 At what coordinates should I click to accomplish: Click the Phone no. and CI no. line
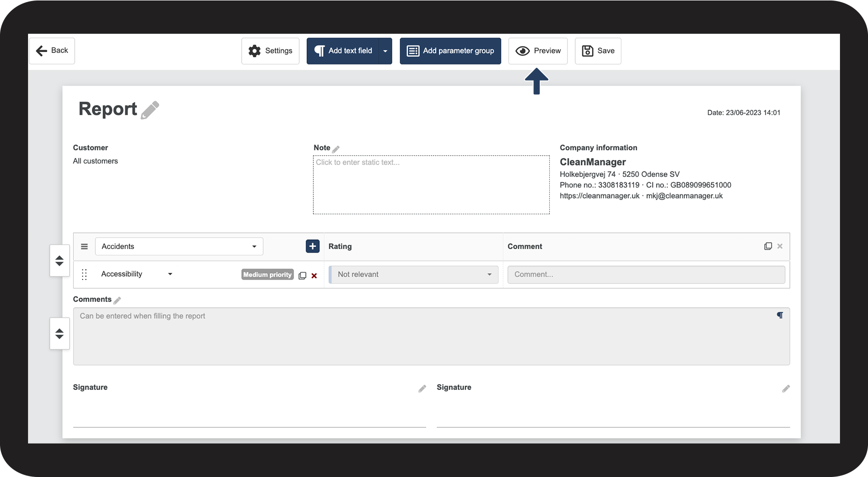pos(645,185)
